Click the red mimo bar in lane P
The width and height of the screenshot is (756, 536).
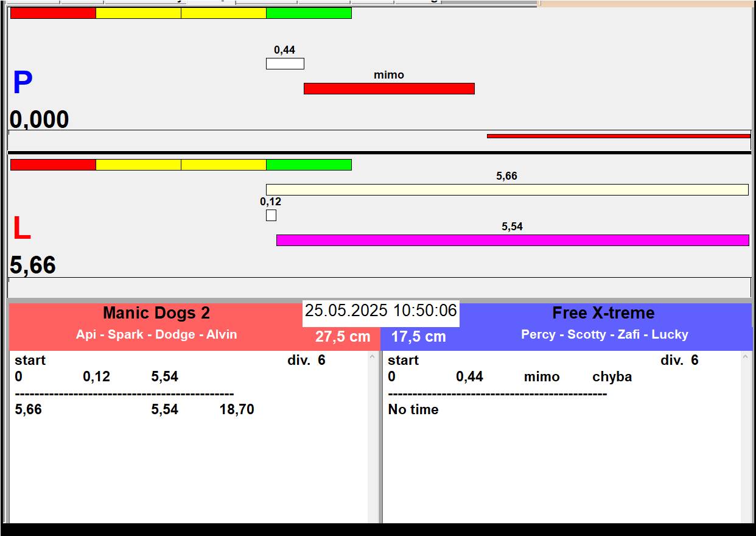click(x=389, y=88)
